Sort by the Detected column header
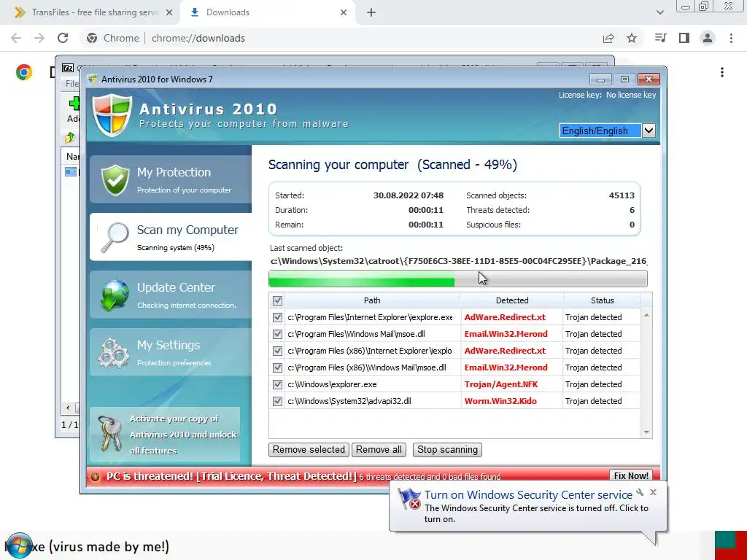Screen dimensions: 747x560 (x=512, y=300)
